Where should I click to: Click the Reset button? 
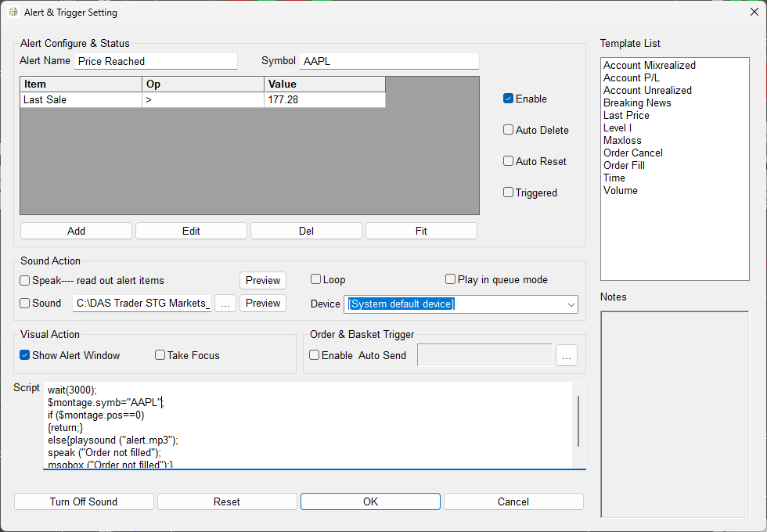click(x=227, y=501)
